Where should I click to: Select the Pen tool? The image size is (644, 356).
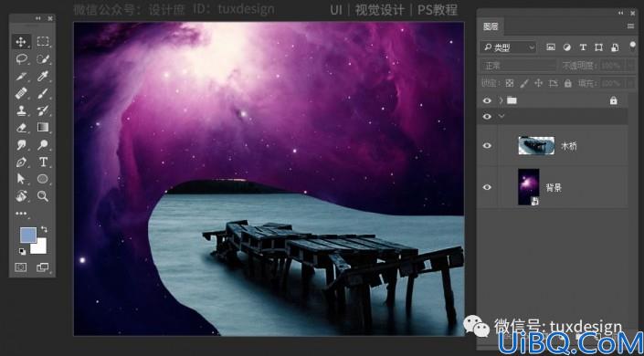tap(21, 162)
